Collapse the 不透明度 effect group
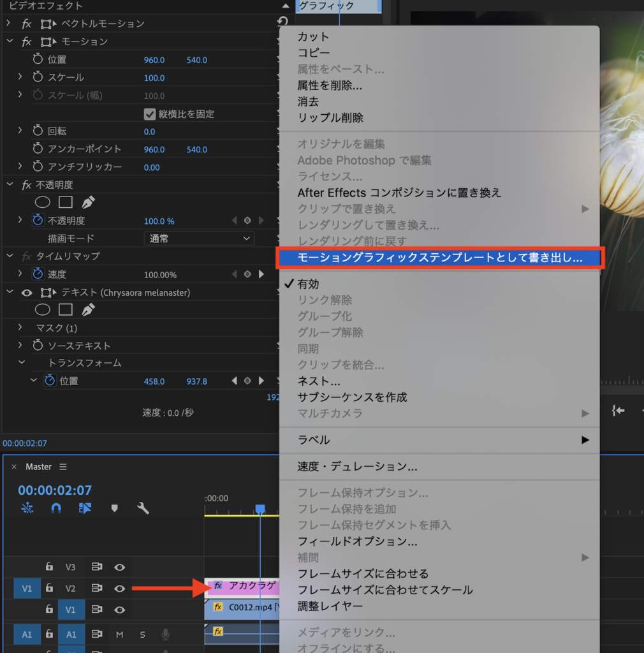Image resolution: width=644 pixels, height=653 pixels. [x=10, y=184]
